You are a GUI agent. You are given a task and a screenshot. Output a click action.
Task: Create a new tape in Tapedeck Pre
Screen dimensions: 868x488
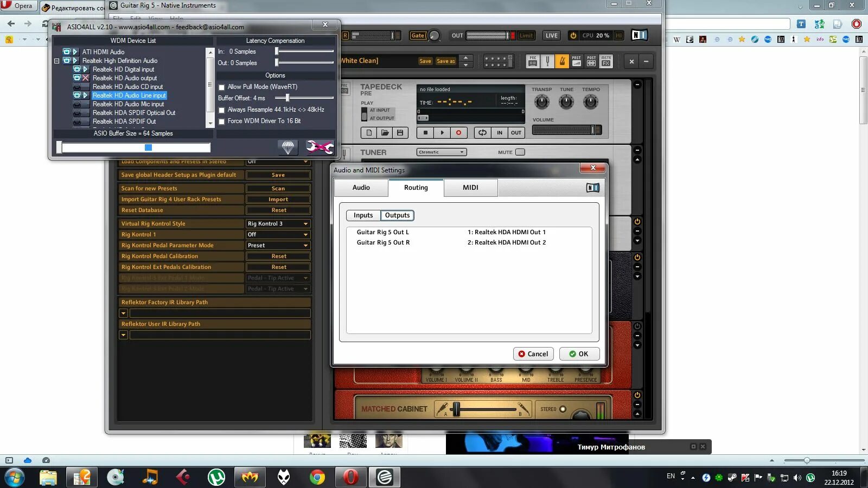pyautogui.click(x=369, y=132)
